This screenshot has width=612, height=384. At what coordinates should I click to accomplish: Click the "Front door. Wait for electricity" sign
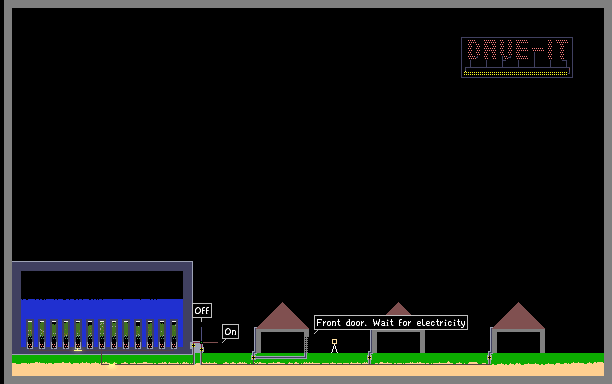pyautogui.click(x=391, y=323)
